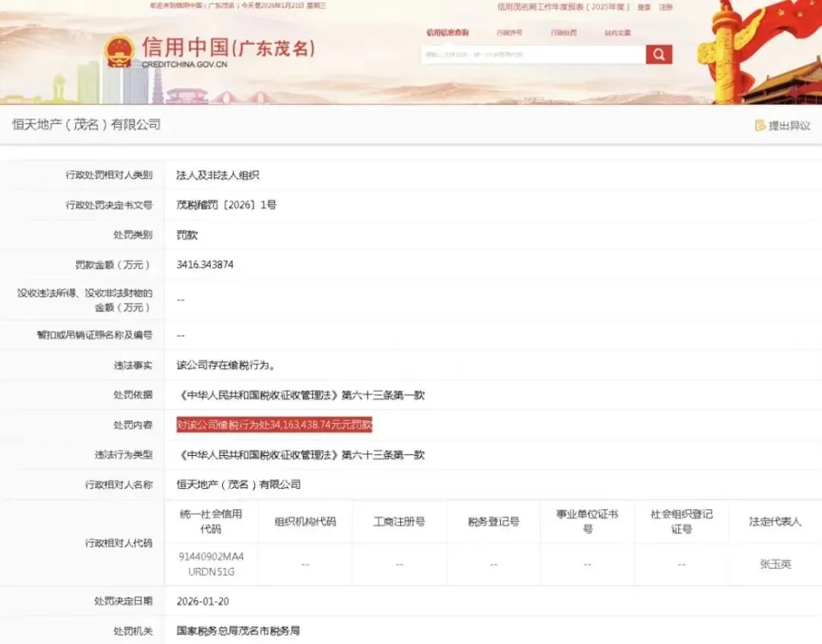Select the value 法人及非法人组织

(x=218, y=175)
